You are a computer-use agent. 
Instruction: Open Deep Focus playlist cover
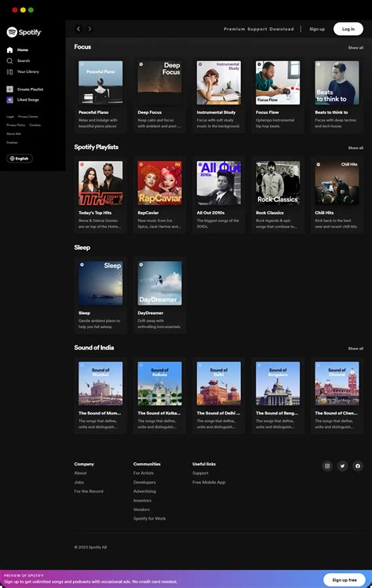click(160, 83)
